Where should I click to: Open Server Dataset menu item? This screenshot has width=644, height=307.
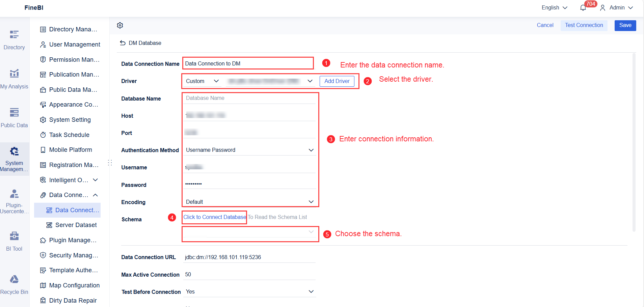76,225
